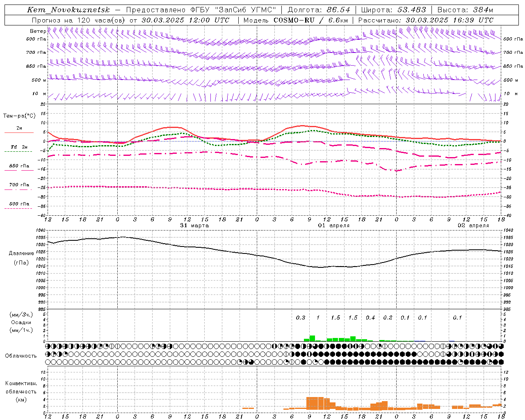Select the text 'Долгота: 86.54'
This screenshot has width=525, height=420.
(319, 10)
